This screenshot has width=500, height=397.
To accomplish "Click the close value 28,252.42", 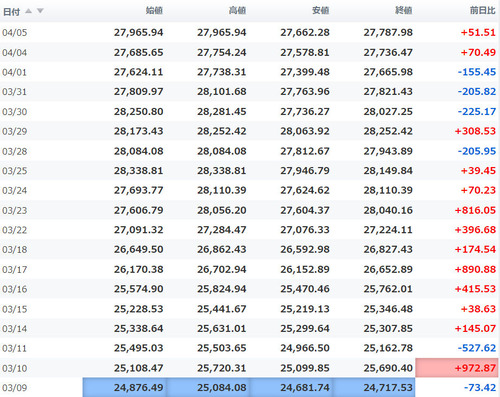I will 388,131.
